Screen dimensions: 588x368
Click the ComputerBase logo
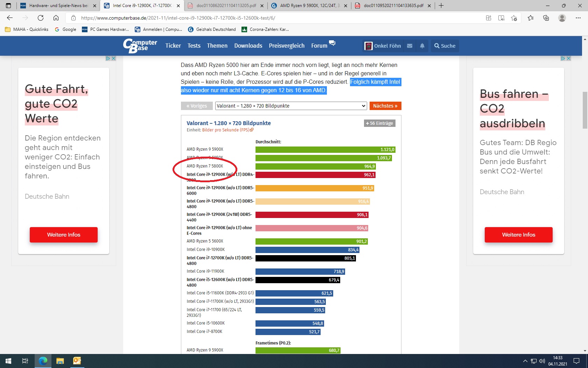[140, 46]
